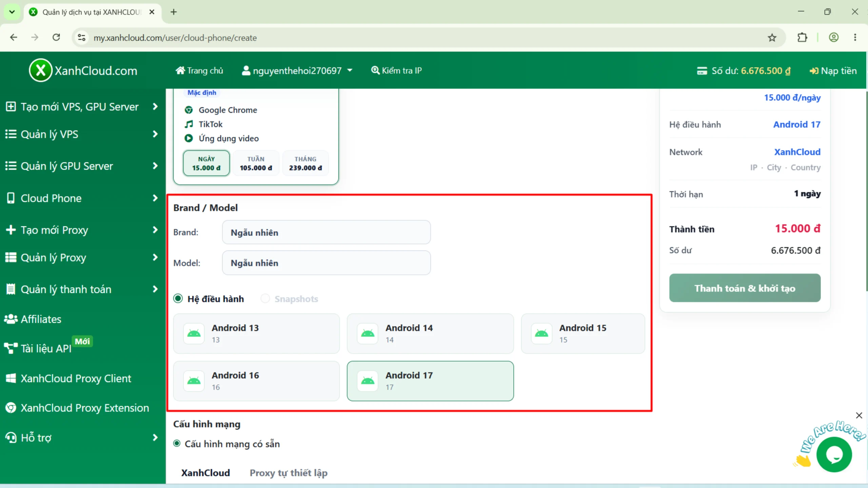Screen dimensions: 868x488
Task: Click the Nạp tiền deposit link
Action: [x=833, y=71]
